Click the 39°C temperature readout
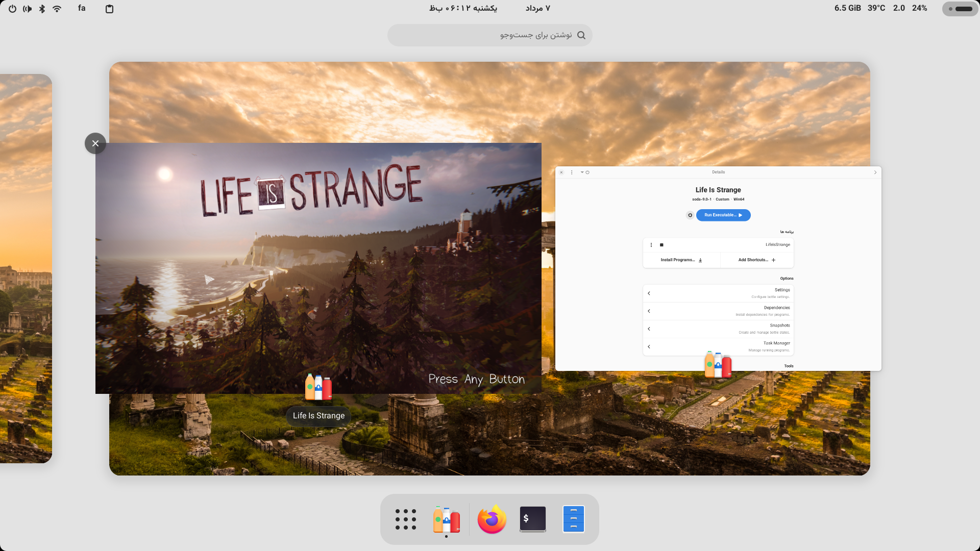The image size is (980, 551). pyautogui.click(x=876, y=8)
